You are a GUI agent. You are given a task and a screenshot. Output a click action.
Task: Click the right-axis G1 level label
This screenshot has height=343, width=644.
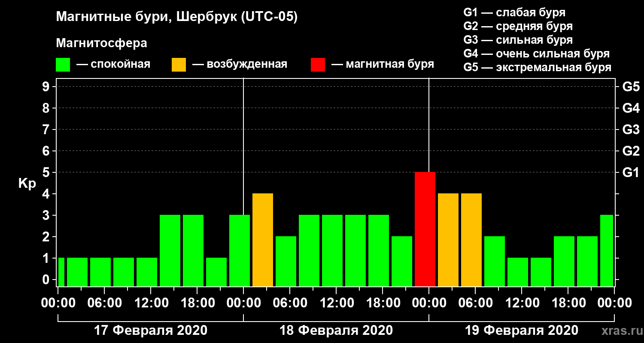(x=631, y=172)
